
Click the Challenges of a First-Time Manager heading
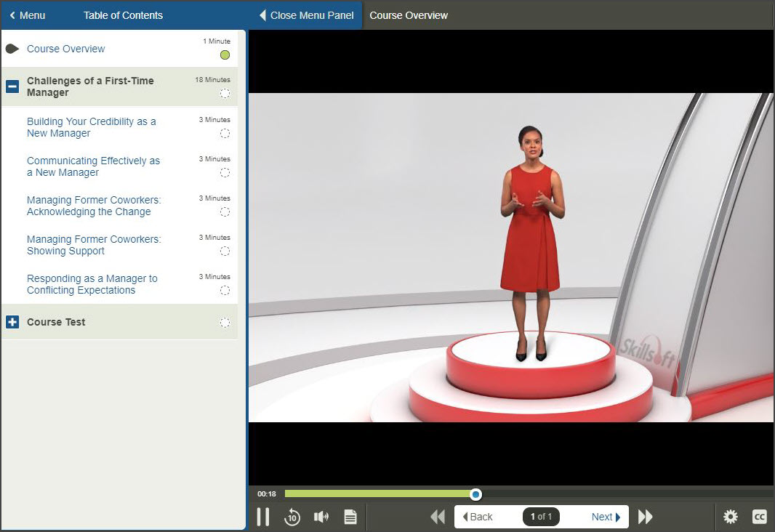[x=90, y=86]
